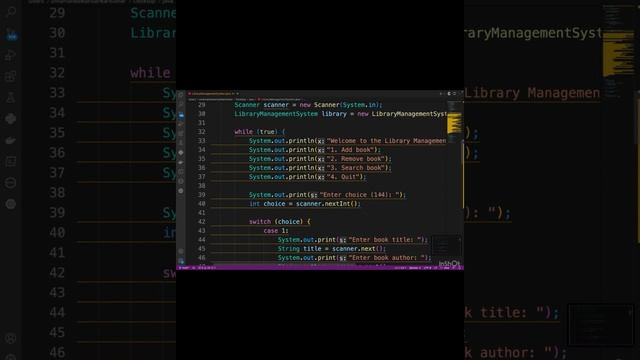Click the '2. Remove book' string

pos(357,159)
